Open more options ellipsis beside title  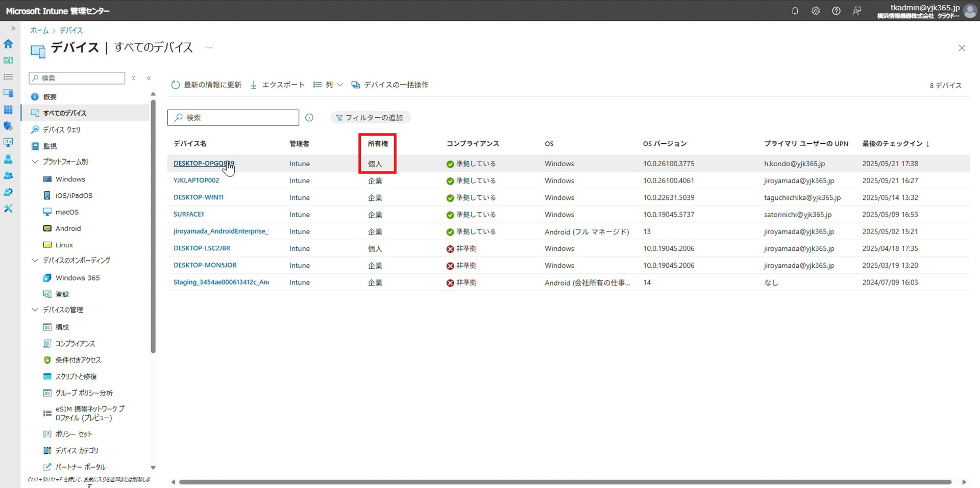coord(209,47)
